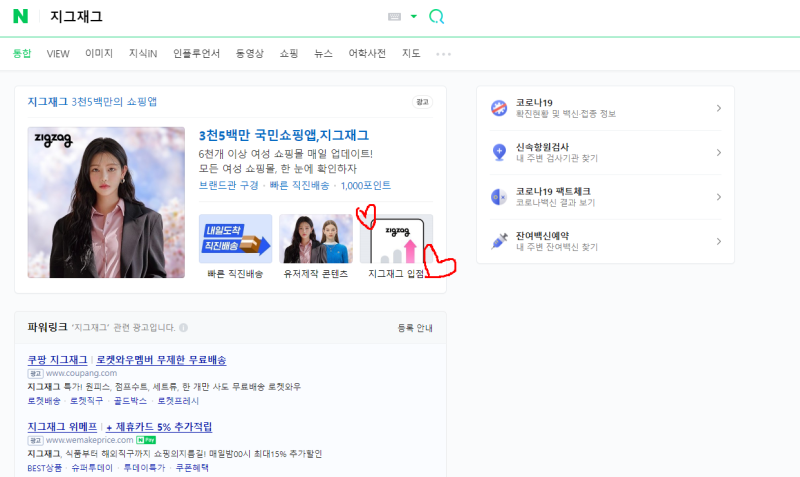Click the green search magnifier icon

(436, 17)
